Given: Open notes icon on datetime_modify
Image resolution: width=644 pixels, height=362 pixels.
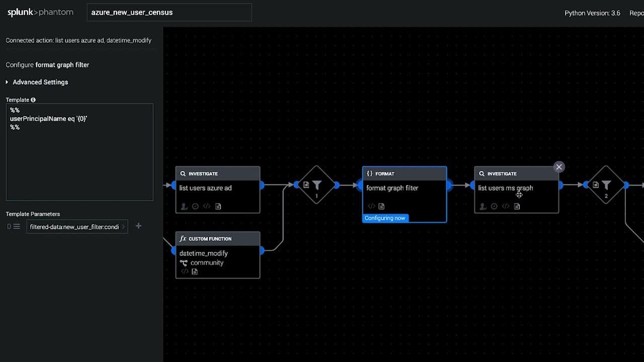Looking at the screenshot, I should coord(195,271).
